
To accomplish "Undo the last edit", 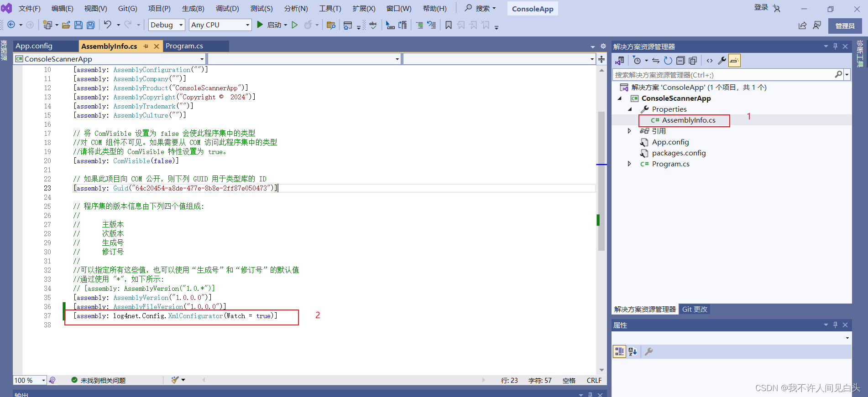I will pos(107,25).
